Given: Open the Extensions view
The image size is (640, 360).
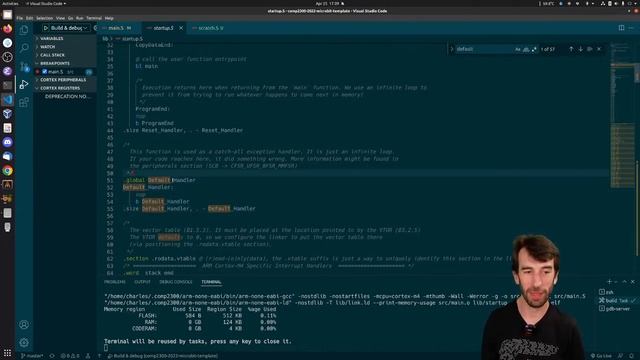Looking at the screenshot, I should [24, 102].
